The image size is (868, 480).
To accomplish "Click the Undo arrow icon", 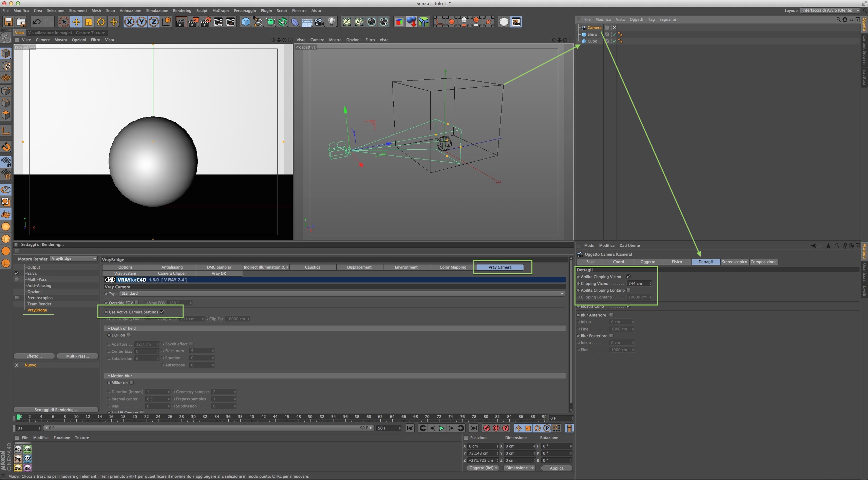I will coord(36,22).
